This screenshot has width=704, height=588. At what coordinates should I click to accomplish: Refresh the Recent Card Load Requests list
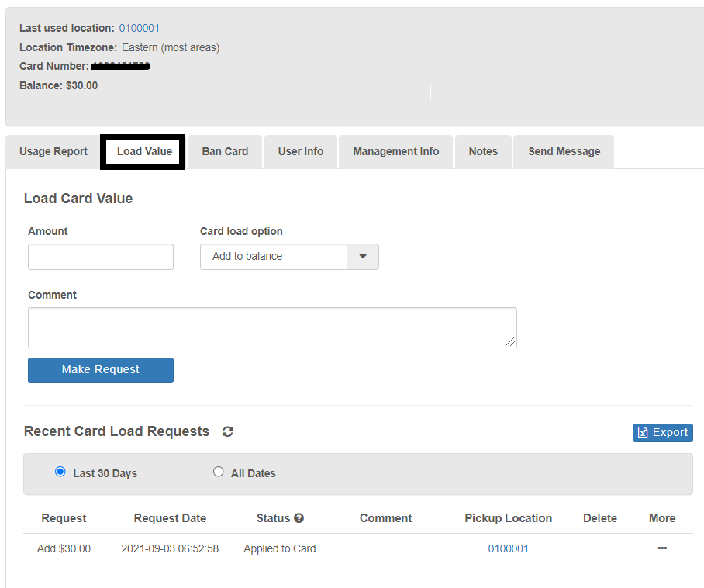coord(227,432)
